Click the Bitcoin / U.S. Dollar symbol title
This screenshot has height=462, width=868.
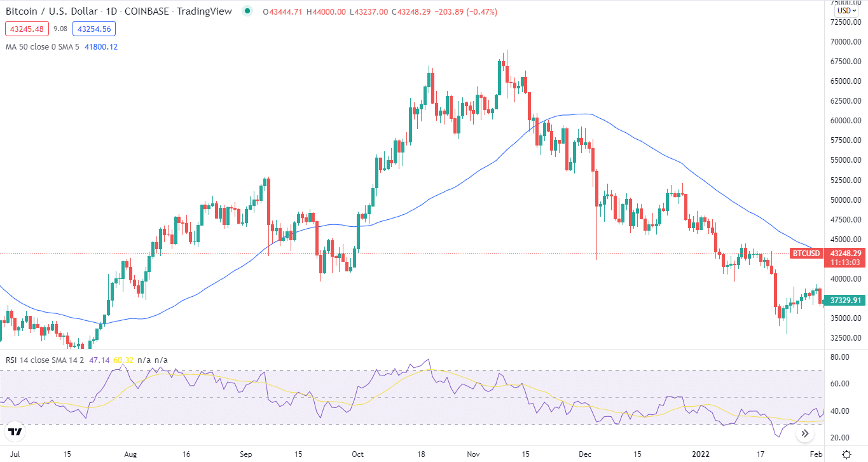pos(52,11)
